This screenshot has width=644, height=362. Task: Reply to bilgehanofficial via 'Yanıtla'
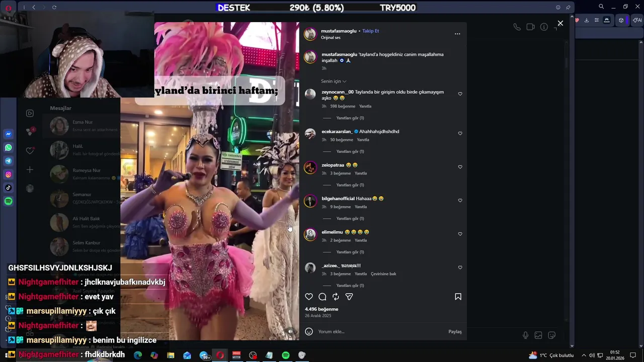[x=361, y=207]
